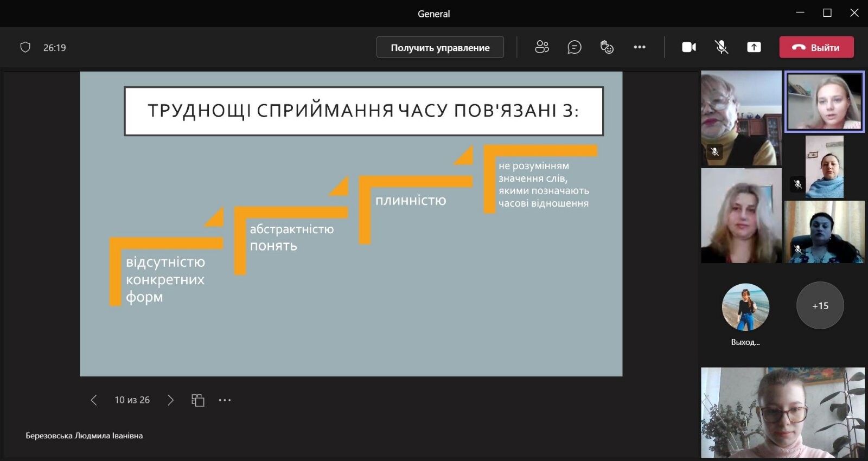Open the meeting chat panel

pos(575,47)
